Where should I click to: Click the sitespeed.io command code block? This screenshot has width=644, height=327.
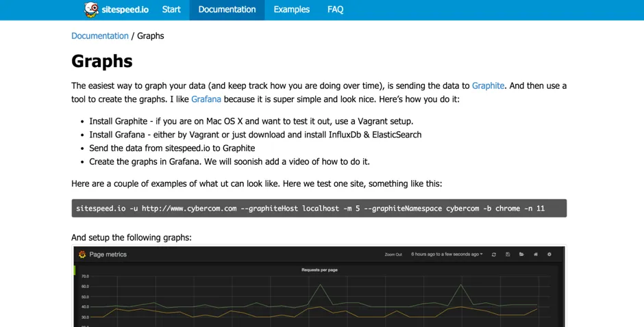pyautogui.click(x=319, y=209)
